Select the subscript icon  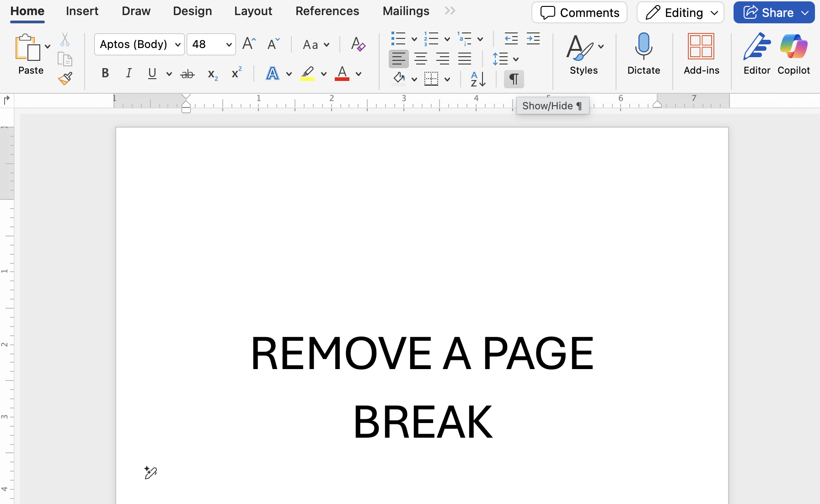pyautogui.click(x=212, y=74)
